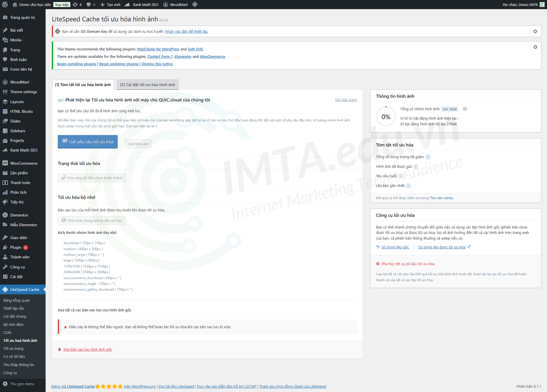Click the LiteSpeed diamond icon in admin bar

click(x=195, y=5)
